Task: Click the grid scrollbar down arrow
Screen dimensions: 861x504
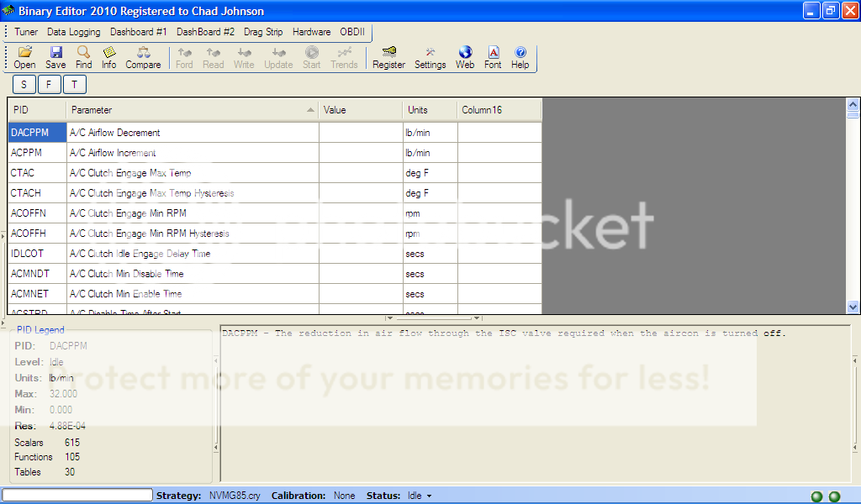Action: tap(853, 307)
